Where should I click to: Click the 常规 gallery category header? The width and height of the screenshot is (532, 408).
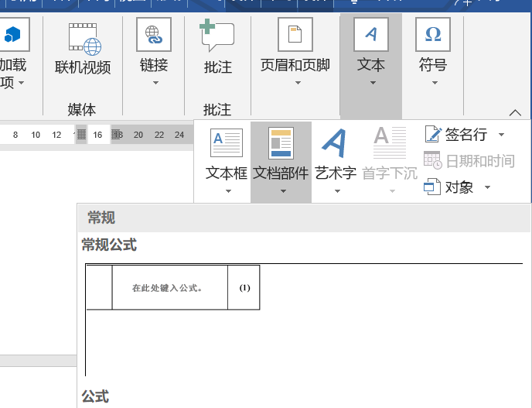coord(304,218)
